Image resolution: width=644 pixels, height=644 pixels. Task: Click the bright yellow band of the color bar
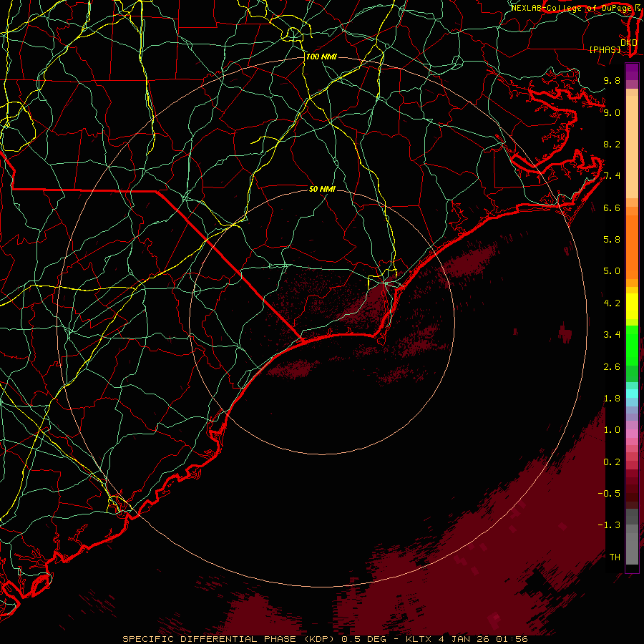(x=632, y=306)
